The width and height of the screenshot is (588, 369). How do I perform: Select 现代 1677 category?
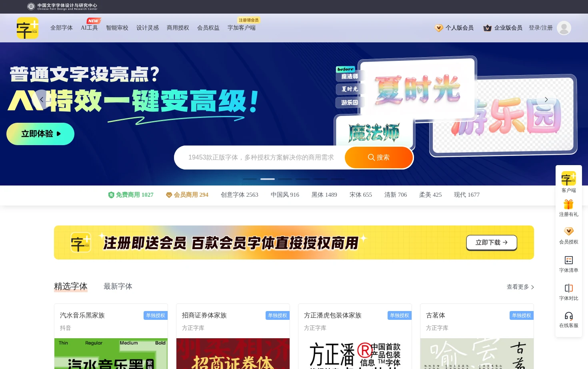click(467, 195)
